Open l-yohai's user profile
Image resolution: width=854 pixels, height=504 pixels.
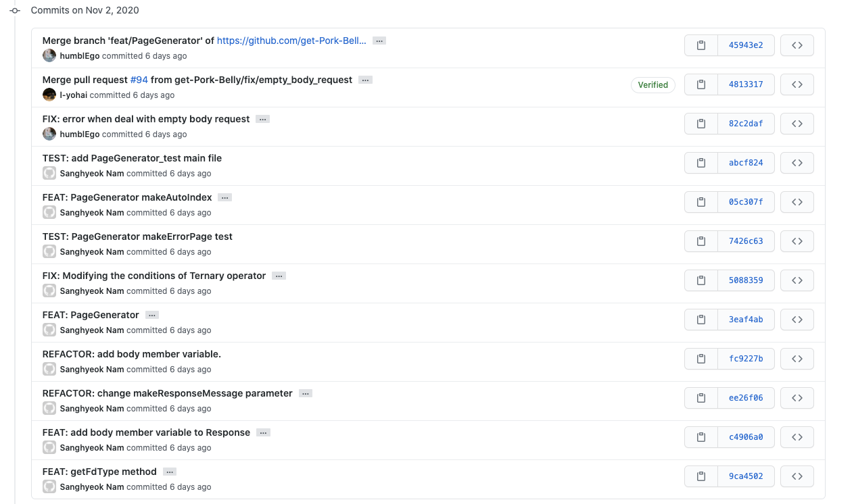point(73,95)
